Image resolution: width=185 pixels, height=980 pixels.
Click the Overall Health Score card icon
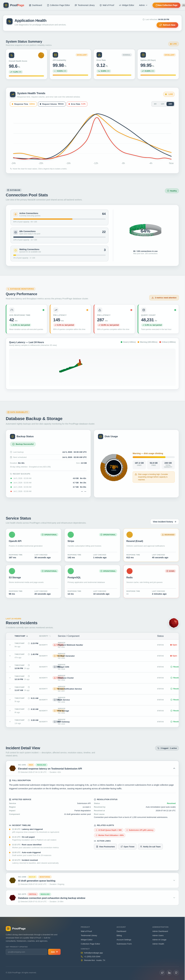11,55
